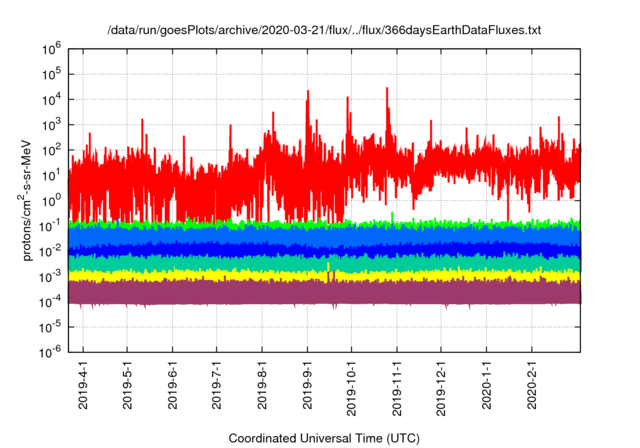The width and height of the screenshot is (640, 448).
Task: Click the 10^-1 y-axis tick label
Action: coord(50,226)
